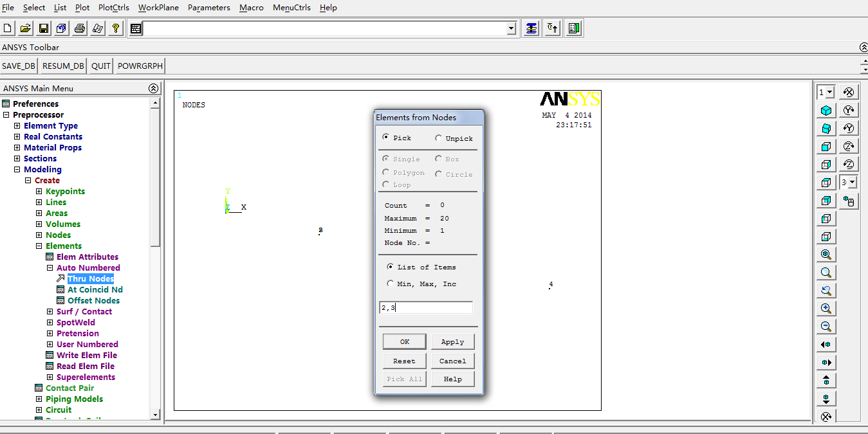Choose the Loop picking mode radio
The height and width of the screenshot is (434, 868).
pos(385,185)
